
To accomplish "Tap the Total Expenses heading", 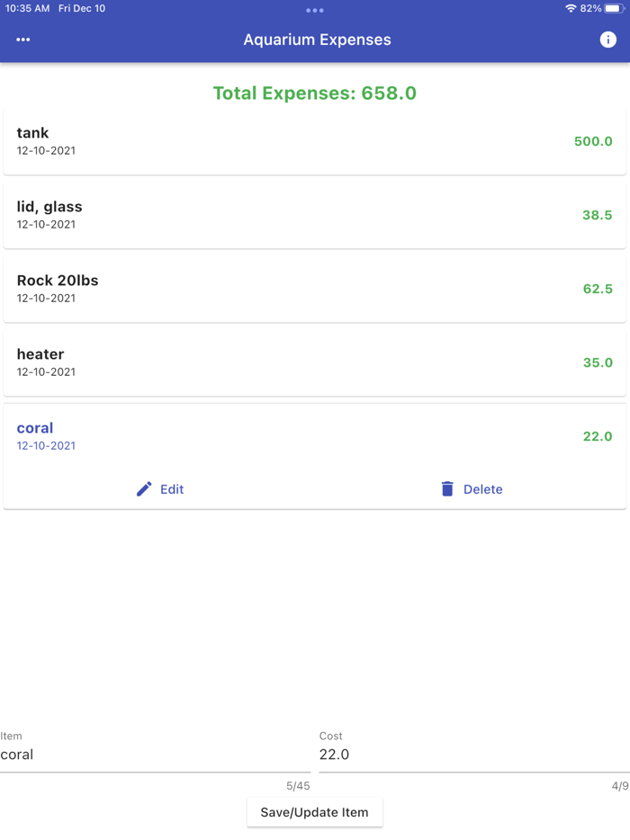I will tap(315, 94).
